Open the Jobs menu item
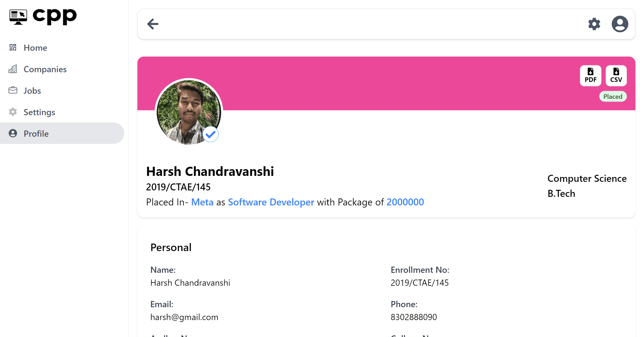Screen dimensions: 644x337 coord(62,90)
